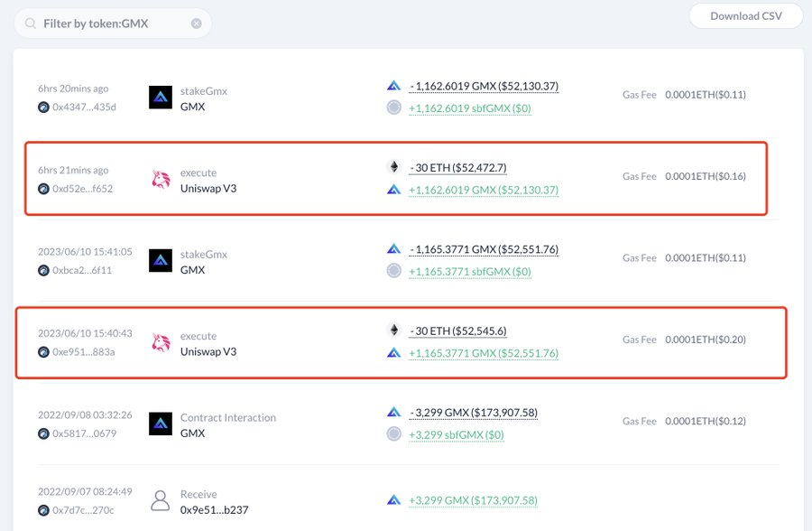Open transaction hash 0xd52e...f652
The height and width of the screenshot is (531, 812).
coord(82,189)
